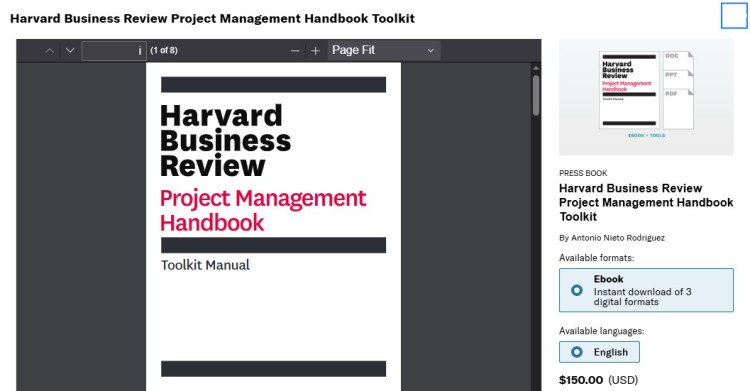This screenshot has height=391, width=750.
Task: Click the $150.00 price text
Action: point(581,380)
